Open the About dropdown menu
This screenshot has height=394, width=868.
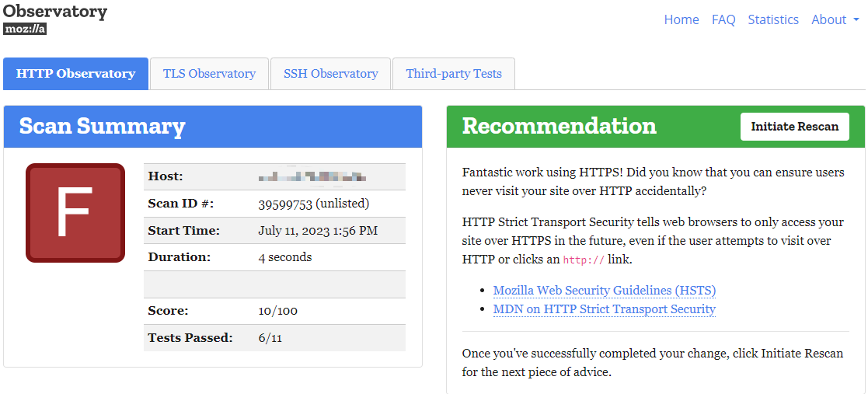[x=835, y=19]
